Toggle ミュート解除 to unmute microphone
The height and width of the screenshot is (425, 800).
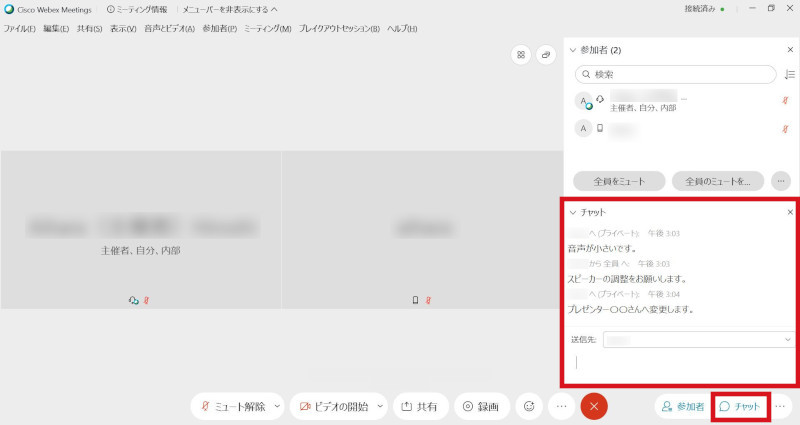[231, 406]
